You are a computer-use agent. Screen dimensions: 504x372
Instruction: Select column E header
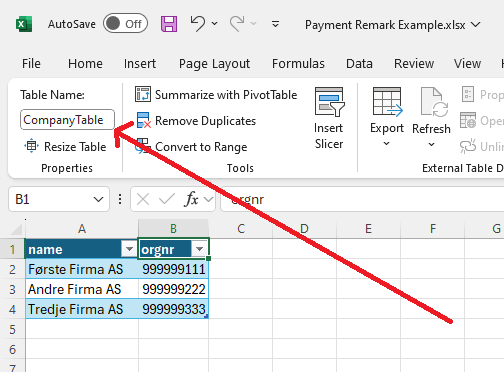tap(368, 229)
